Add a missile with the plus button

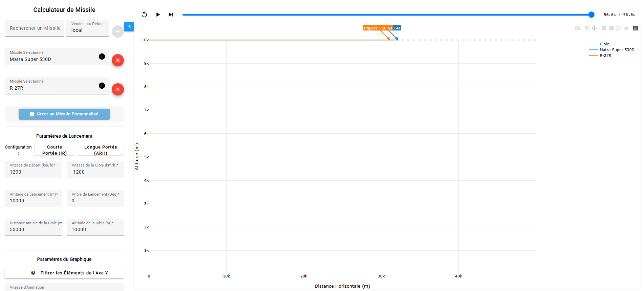[118, 31]
